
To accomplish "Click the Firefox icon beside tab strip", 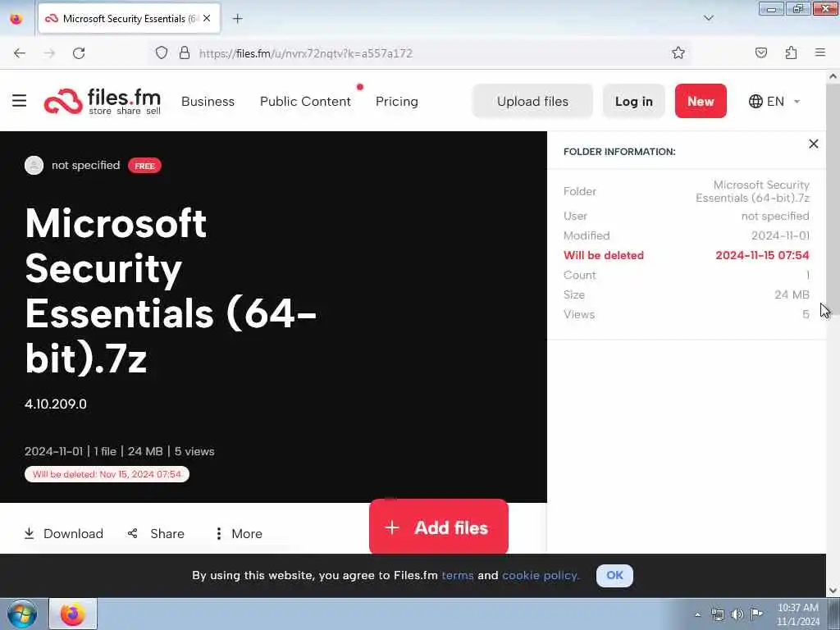I will [x=16, y=19].
